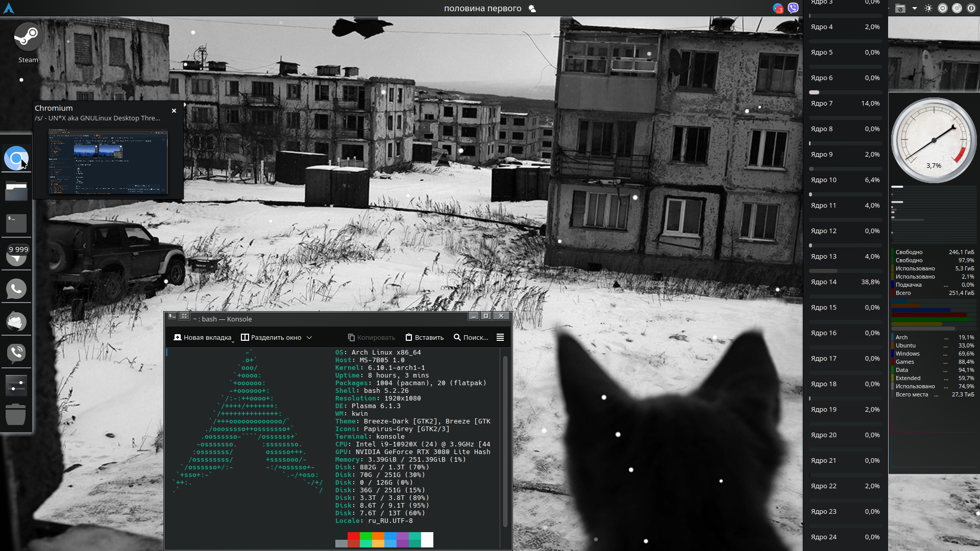Open the Thunderbird mail dock icon
Image resolution: width=980 pixels, height=551 pixels.
(x=16, y=321)
